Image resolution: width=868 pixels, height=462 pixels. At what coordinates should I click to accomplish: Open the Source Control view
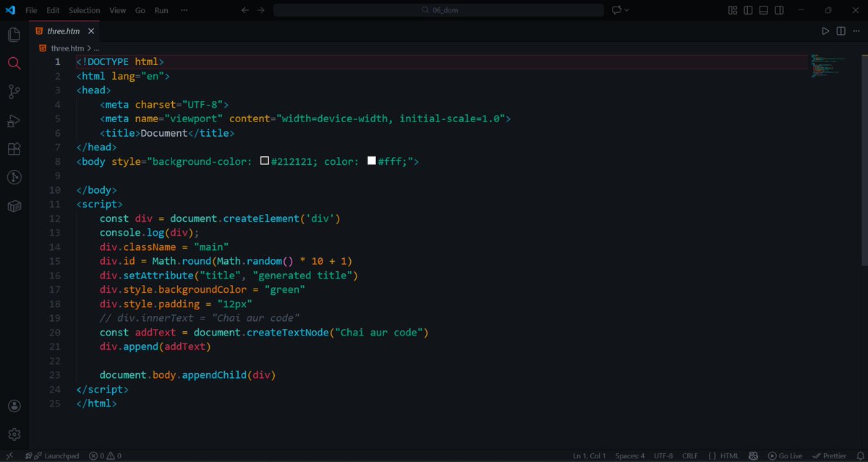click(14, 92)
